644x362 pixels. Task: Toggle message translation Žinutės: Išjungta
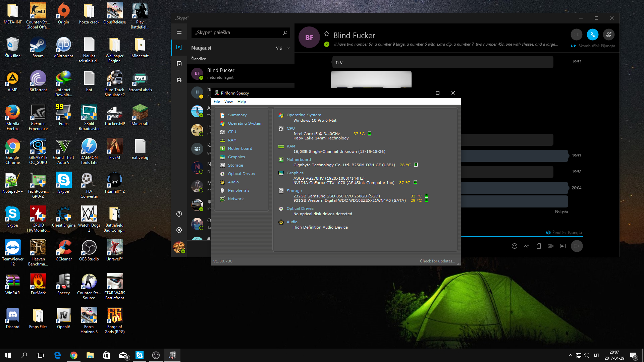[x=564, y=233]
